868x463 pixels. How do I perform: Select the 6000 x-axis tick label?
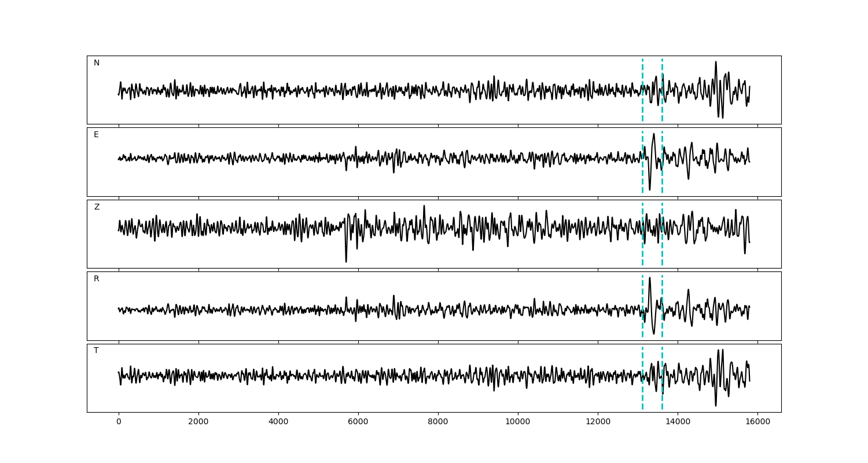click(358, 422)
